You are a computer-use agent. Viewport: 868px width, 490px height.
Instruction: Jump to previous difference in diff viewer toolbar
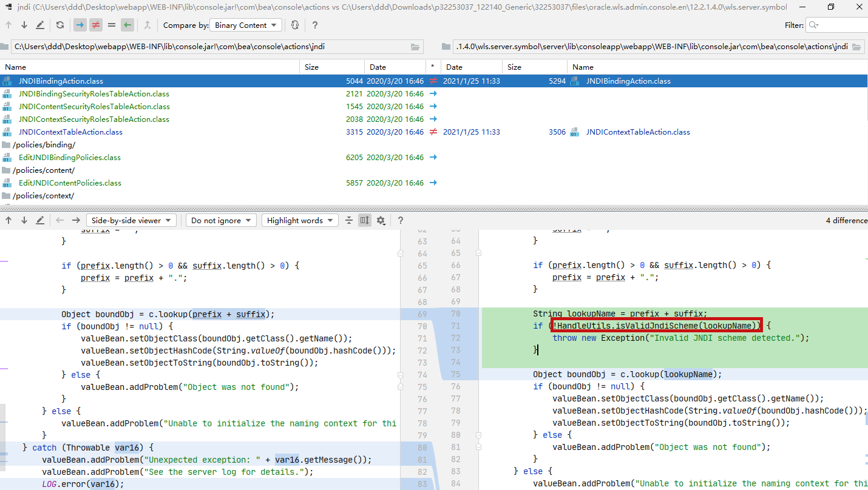[x=8, y=220]
